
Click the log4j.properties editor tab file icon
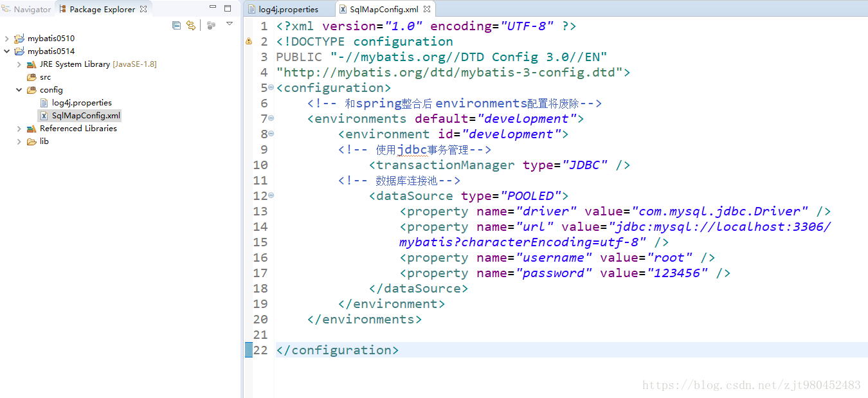pyautogui.click(x=252, y=10)
